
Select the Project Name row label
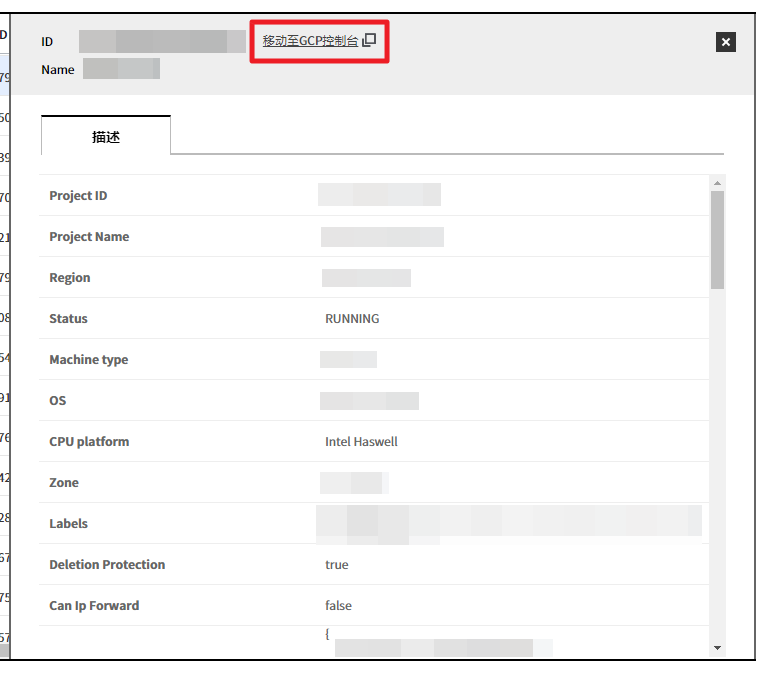coord(89,237)
